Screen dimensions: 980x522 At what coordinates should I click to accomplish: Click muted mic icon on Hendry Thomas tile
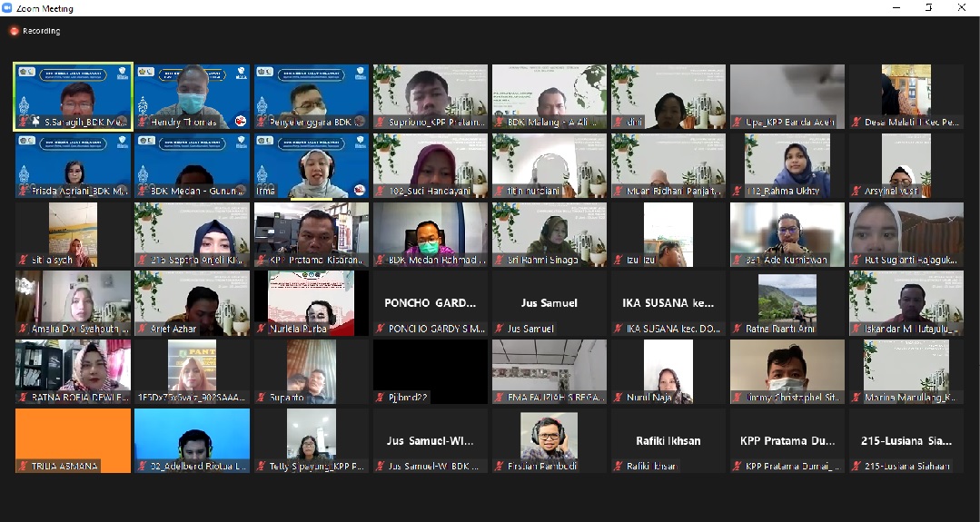pos(142,122)
